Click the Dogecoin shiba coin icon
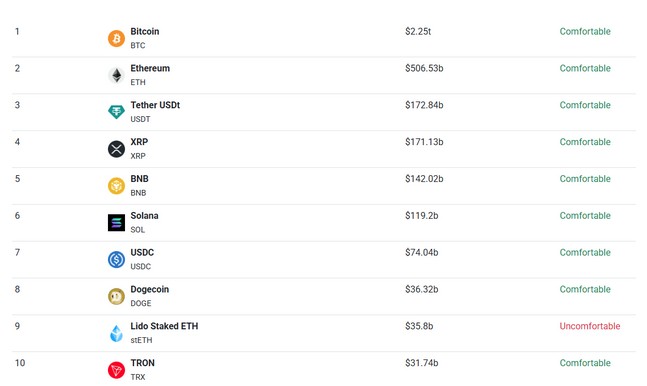This screenshot has width=647, height=386. pos(116,296)
